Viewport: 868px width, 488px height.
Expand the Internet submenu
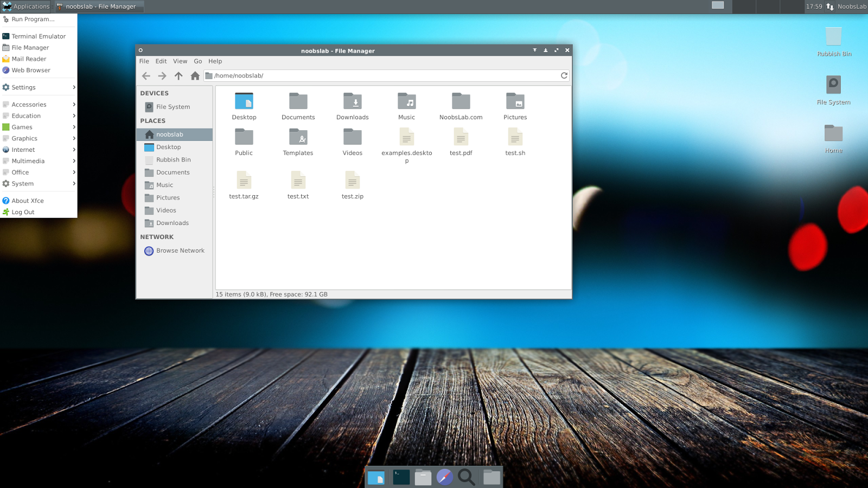click(x=39, y=150)
